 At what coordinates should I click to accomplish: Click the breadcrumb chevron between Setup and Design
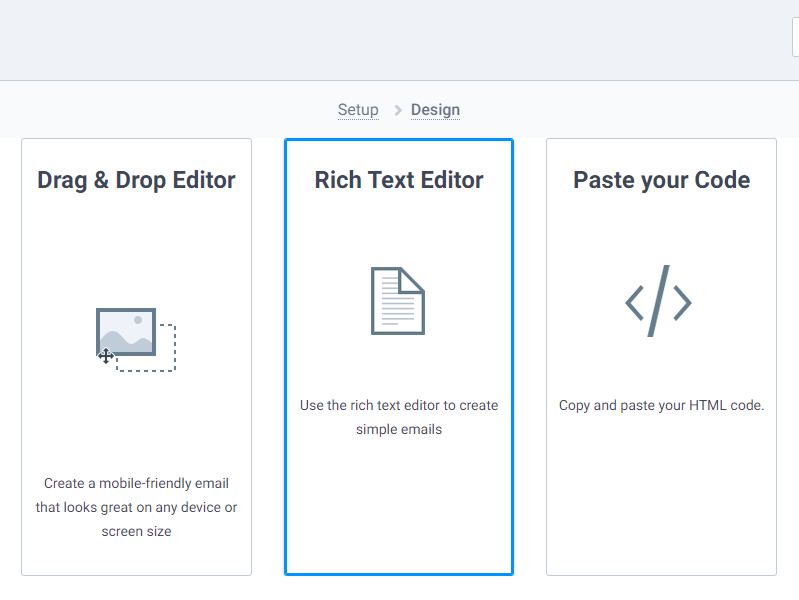(397, 110)
